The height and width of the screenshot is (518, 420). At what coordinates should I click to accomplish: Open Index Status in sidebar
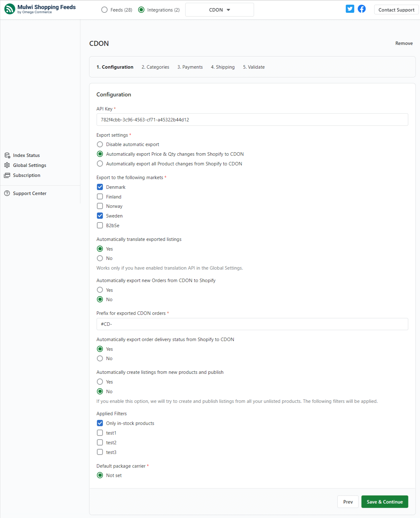pos(26,155)
